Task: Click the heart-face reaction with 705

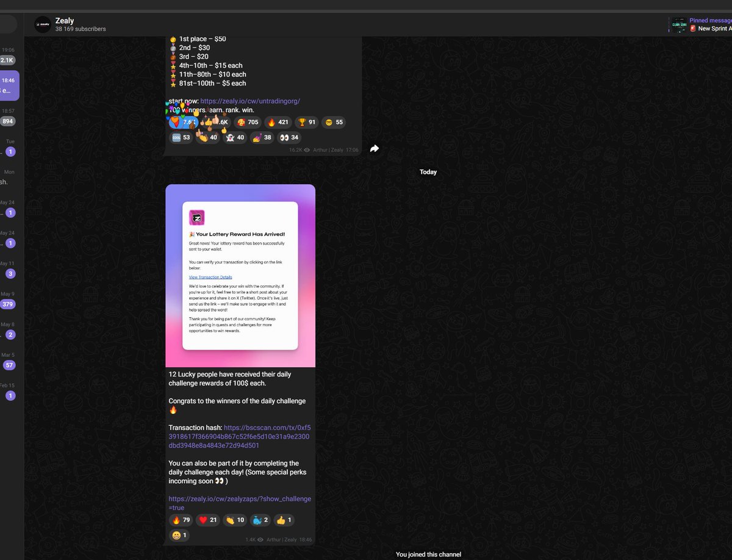Action: click(248, 122)
